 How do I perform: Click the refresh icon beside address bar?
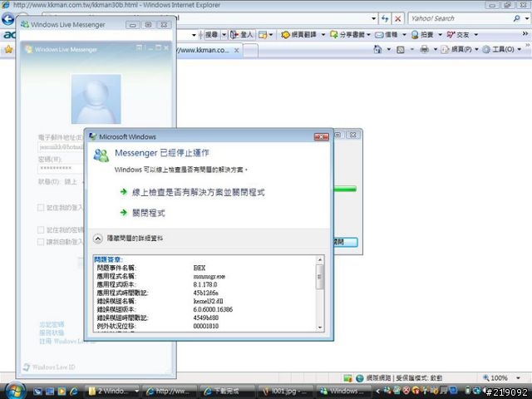click(x=385, y=18)
